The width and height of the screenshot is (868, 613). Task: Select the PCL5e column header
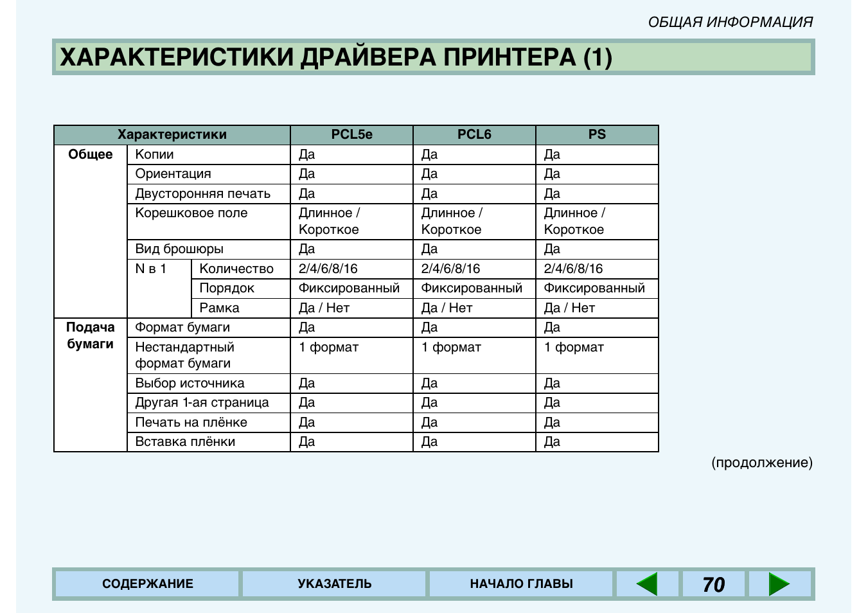(x=351, y=135)
